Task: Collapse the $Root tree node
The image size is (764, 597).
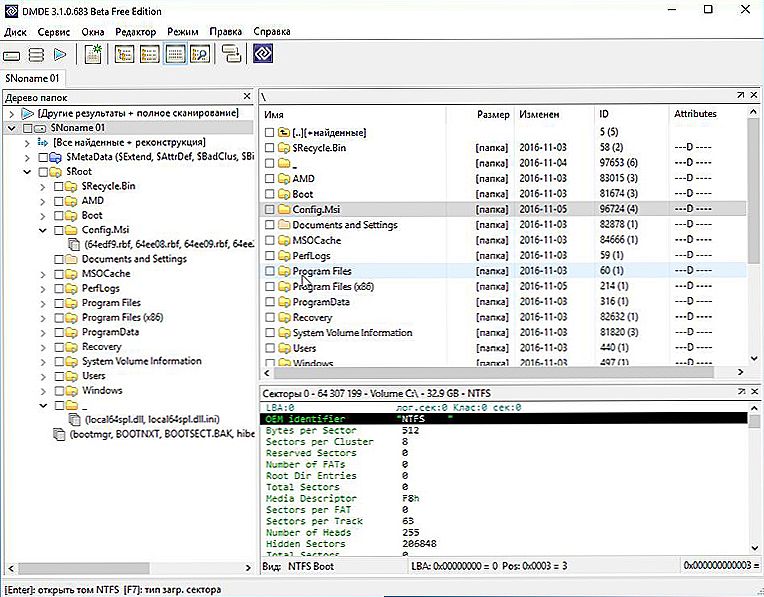Action: tap(27, 172)
